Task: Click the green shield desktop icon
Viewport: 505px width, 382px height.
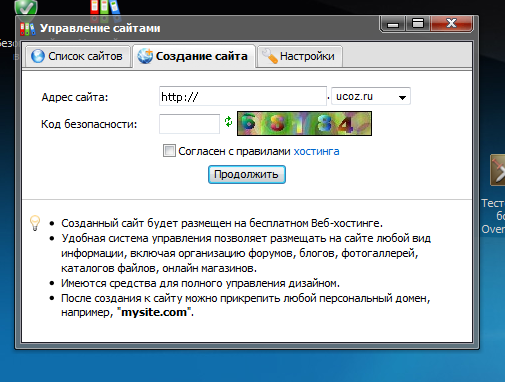Action: (x=26, y=8)
